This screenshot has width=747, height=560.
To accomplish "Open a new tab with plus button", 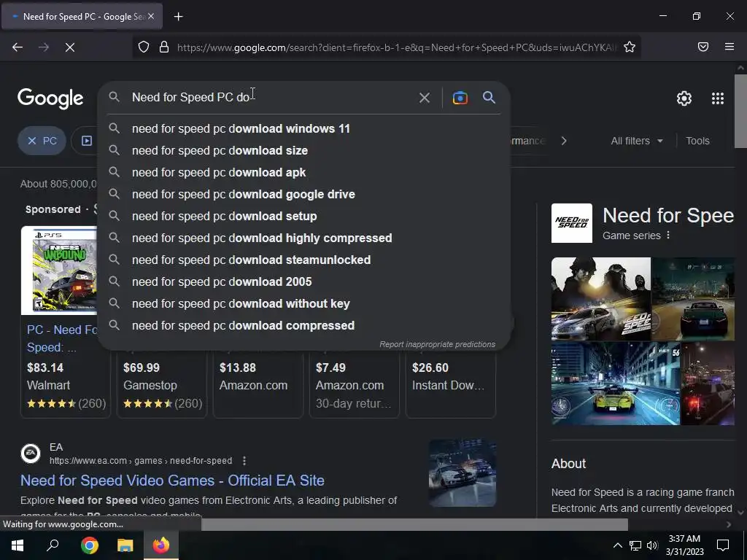I will tap(178, 17).
